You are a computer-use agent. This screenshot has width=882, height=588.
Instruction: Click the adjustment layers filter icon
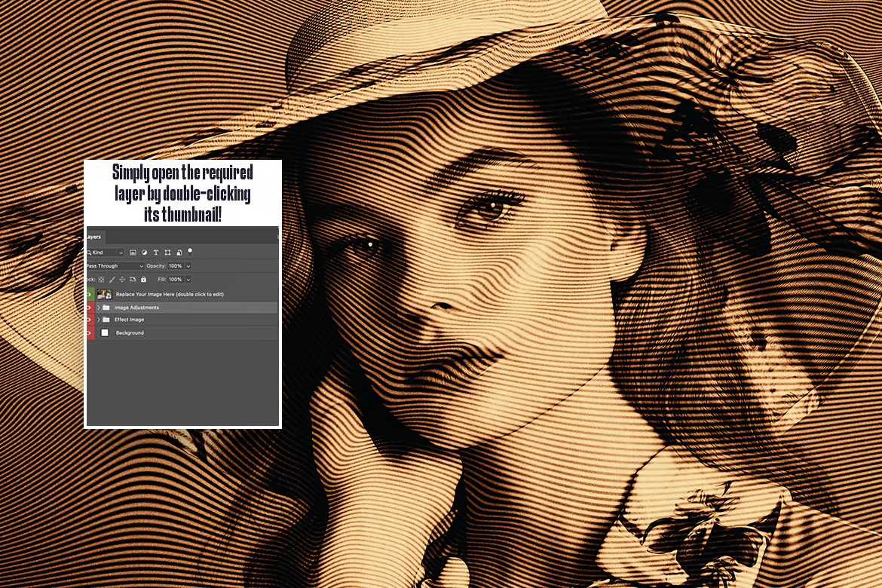coord(144,252)
